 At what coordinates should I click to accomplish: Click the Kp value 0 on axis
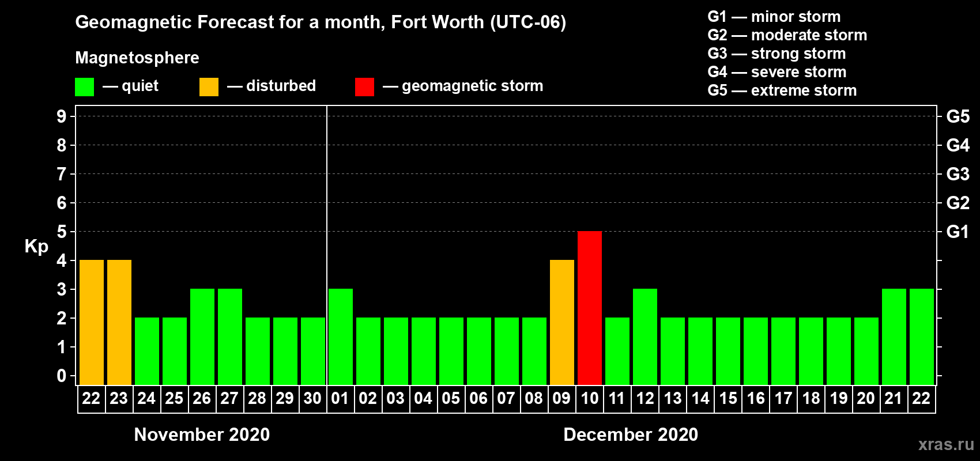pyautogui.click(x=62, y=376)
